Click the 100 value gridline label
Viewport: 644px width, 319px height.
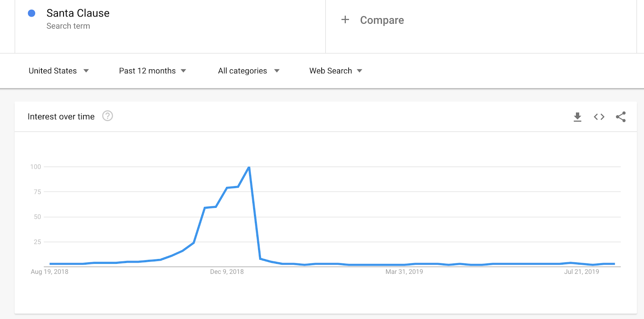pos(35,166)
